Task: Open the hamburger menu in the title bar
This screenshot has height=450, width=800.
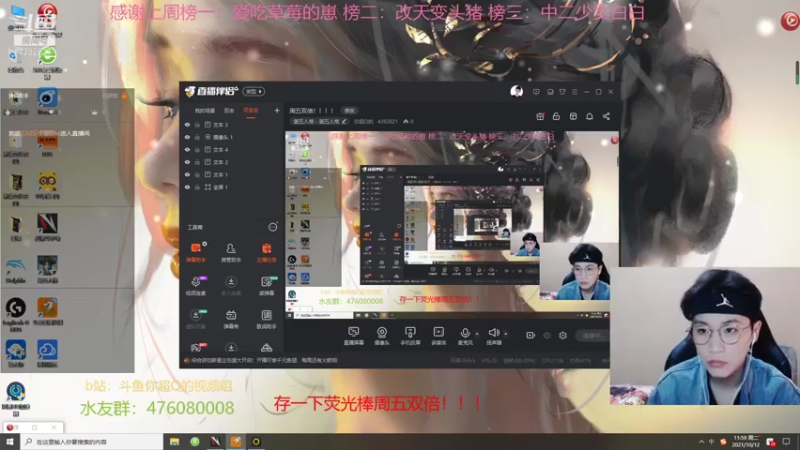Action: tap(574, 92)
